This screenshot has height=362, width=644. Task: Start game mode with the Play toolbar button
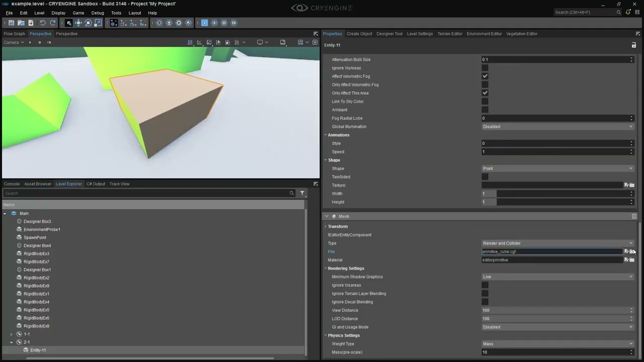coord(204,23)
